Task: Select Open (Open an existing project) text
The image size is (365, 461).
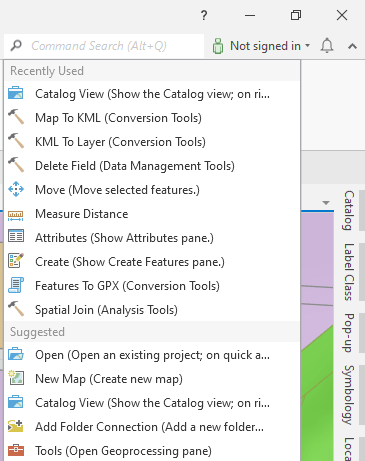Action: (x=152, y=355)
